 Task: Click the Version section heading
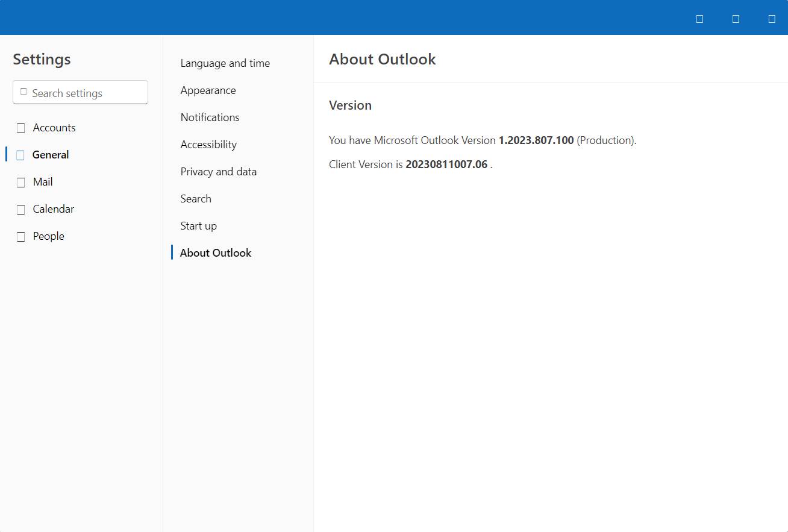(350, 105)
